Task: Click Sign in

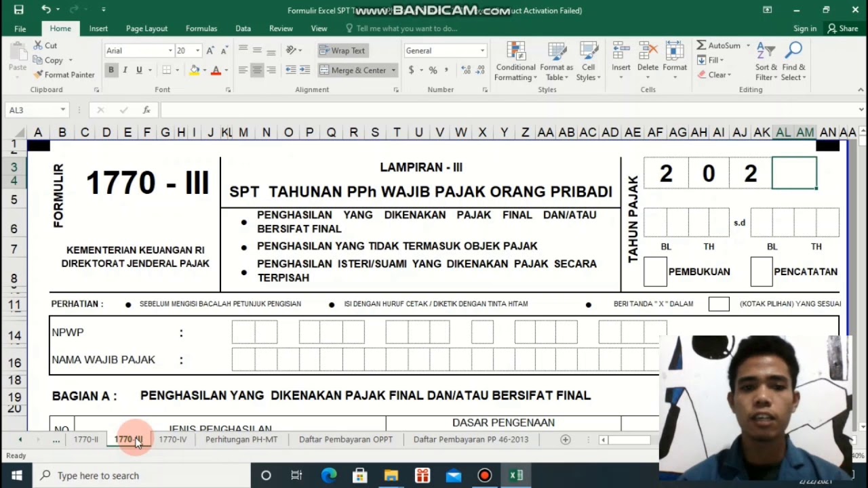Action: click(805, 28)
